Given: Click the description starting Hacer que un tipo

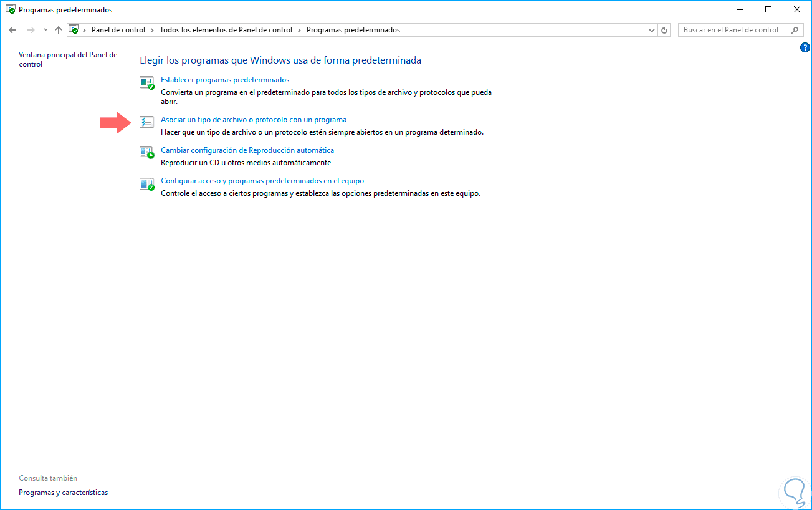Looking at the screenshot, I should [322, 132].
